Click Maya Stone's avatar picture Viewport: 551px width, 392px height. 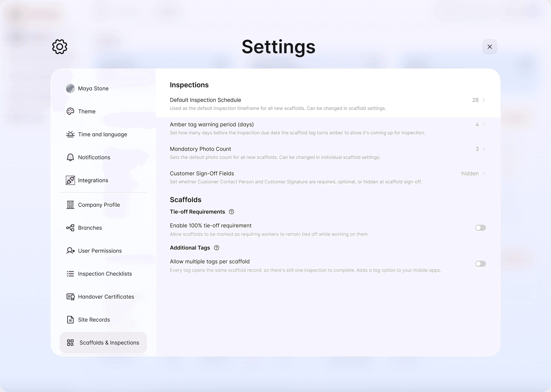70,88
